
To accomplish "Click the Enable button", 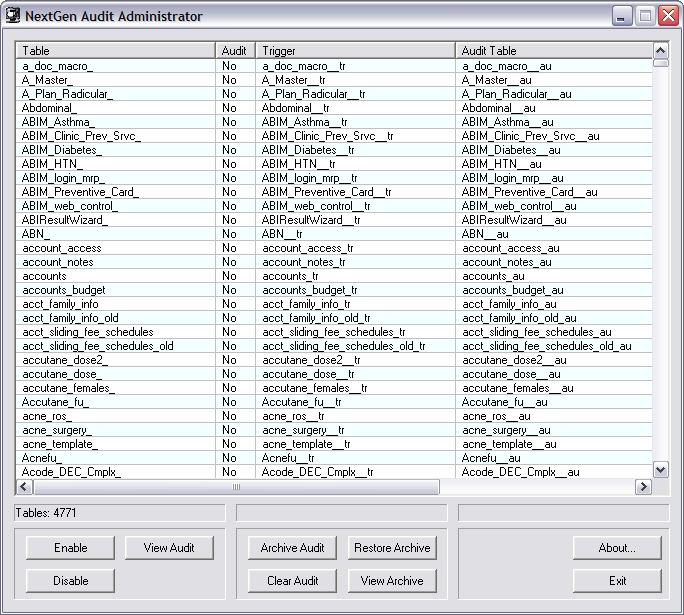I will point(70,548).
